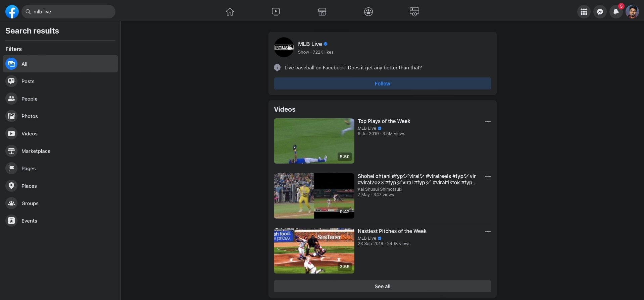The image size is (644, 300).
Task: Open the Gaming icon in top bar
Action: tap(414, 12)
